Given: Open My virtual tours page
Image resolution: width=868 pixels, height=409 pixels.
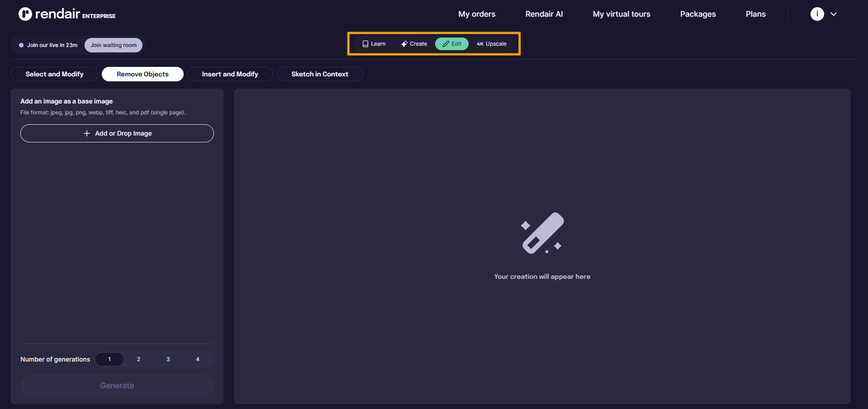Looking at the screenshot, I should click(x=621, y=14).
